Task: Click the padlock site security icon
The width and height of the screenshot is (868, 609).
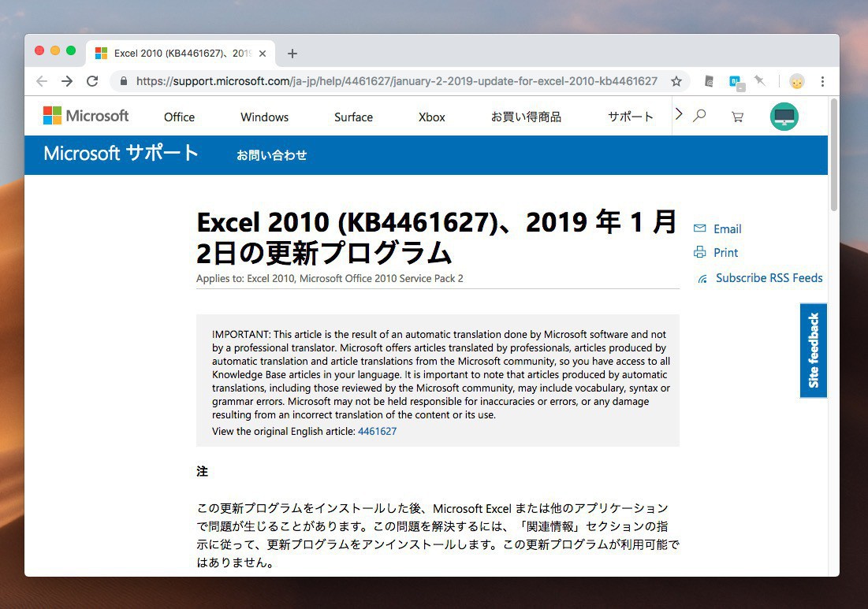Action: click(124, 81)
